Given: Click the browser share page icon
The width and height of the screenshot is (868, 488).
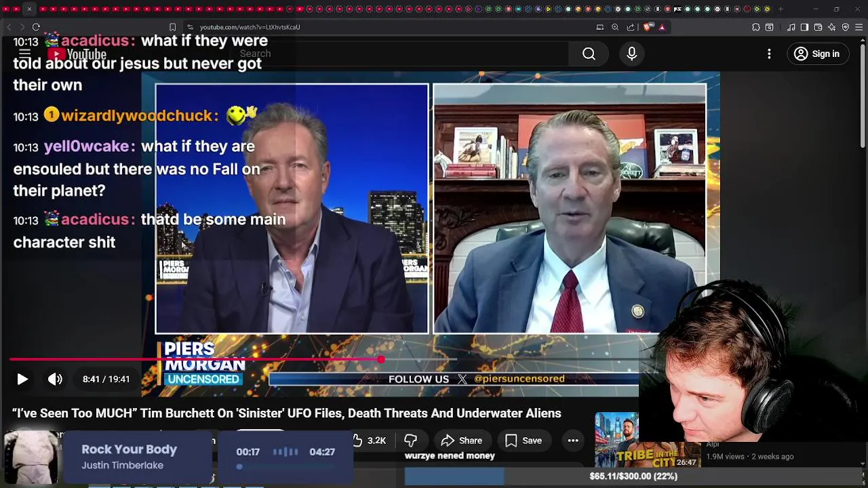Looking at the screenshot, I should point(631,27).
